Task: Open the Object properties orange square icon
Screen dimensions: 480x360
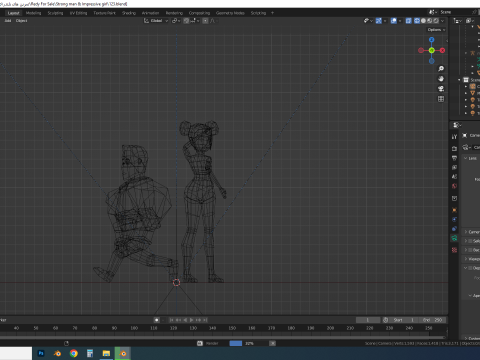Action: click(x=454, y=210)
